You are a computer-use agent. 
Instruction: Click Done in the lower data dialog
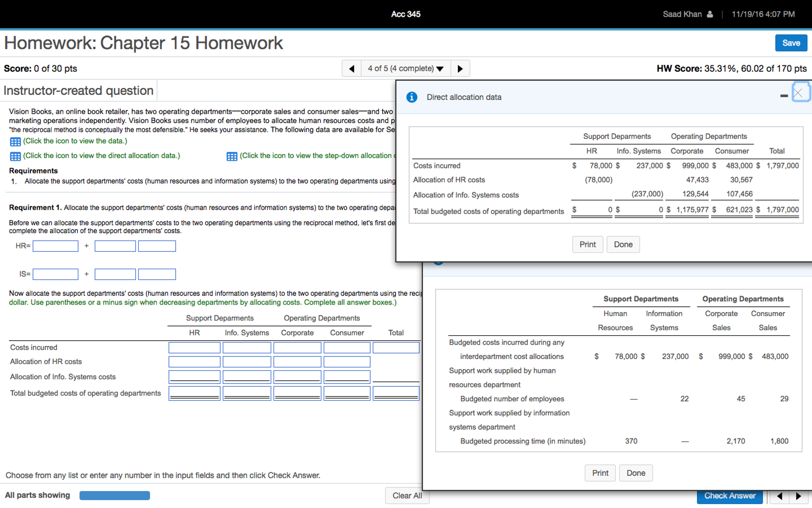coord(635,473)
